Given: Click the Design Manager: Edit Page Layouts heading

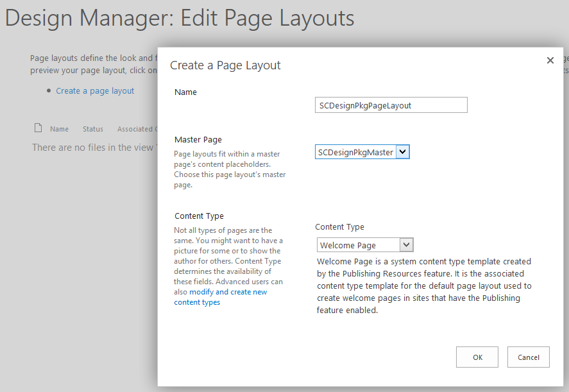Looking at the screenshot, I should point(180,18).
